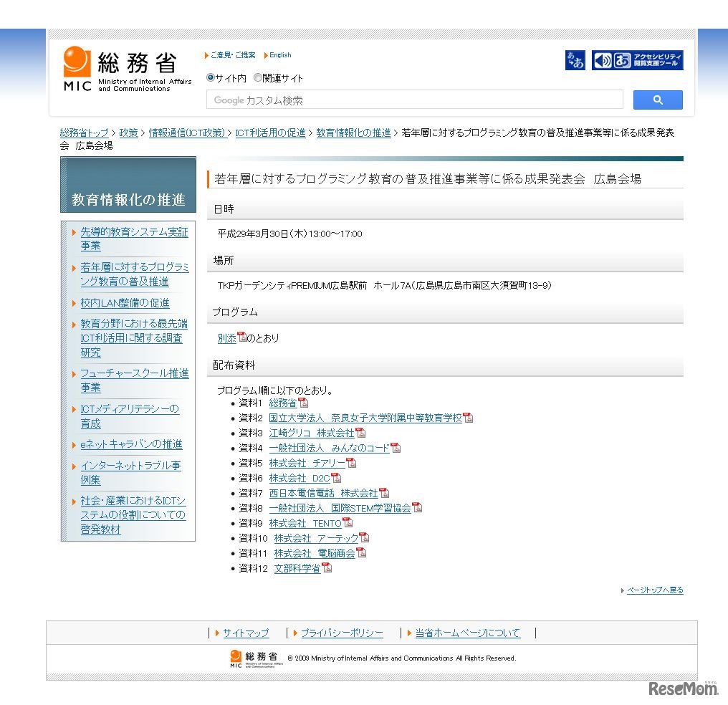
Task: Open sidebar item 社会・産業におけるICTシステムの役割についての啓発教材
Action: click(x=133, y=514)
